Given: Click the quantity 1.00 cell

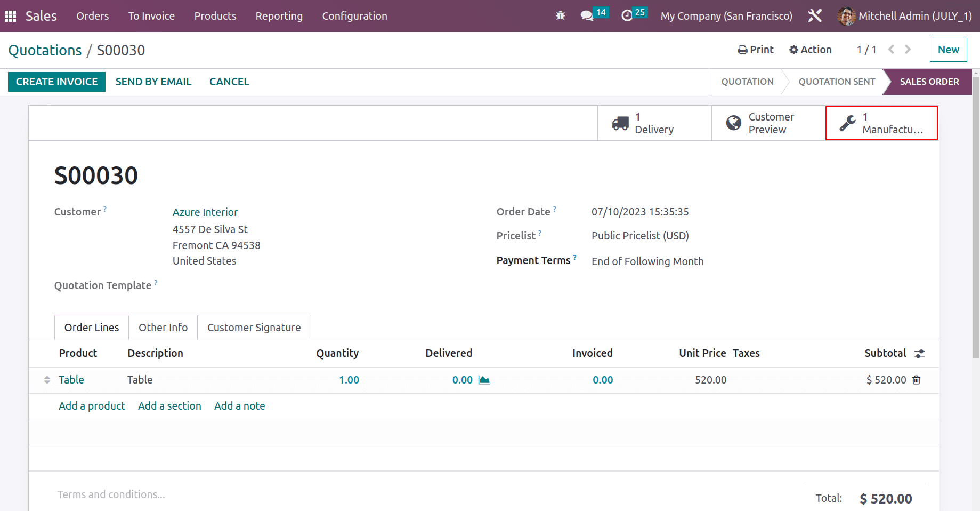Looking at the screenshot, I should 349,380.
